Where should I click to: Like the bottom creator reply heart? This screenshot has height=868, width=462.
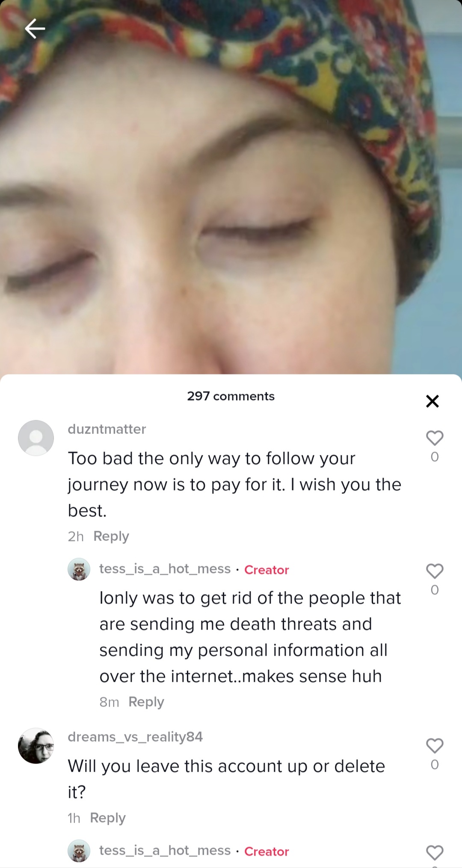(x=435, y=853)
